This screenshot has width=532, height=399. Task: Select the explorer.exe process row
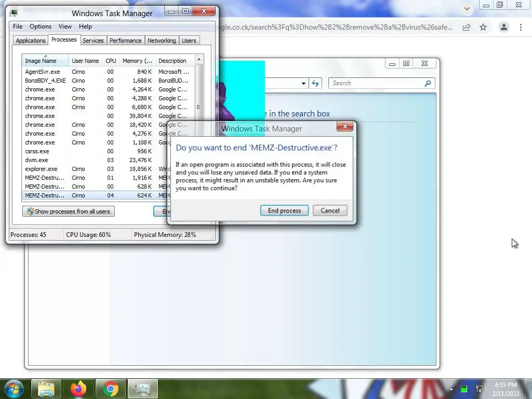coord(95,169)
